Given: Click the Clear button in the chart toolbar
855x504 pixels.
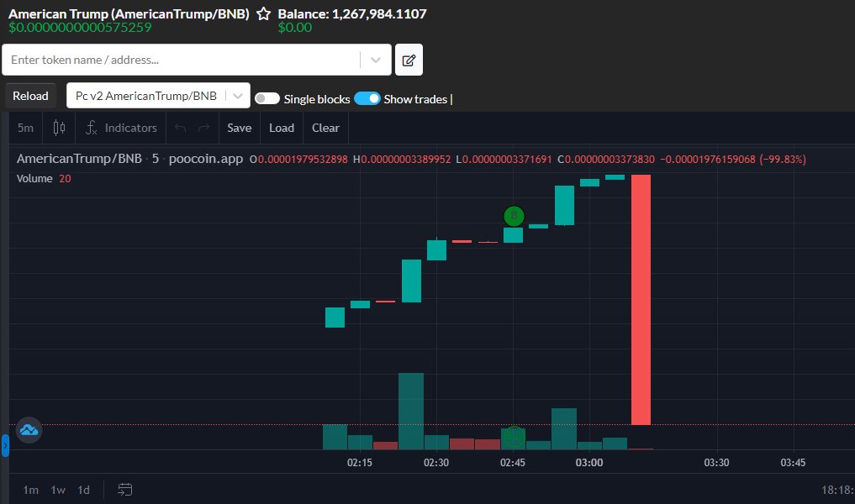Looking at the screenshot, I should [325, 127].
